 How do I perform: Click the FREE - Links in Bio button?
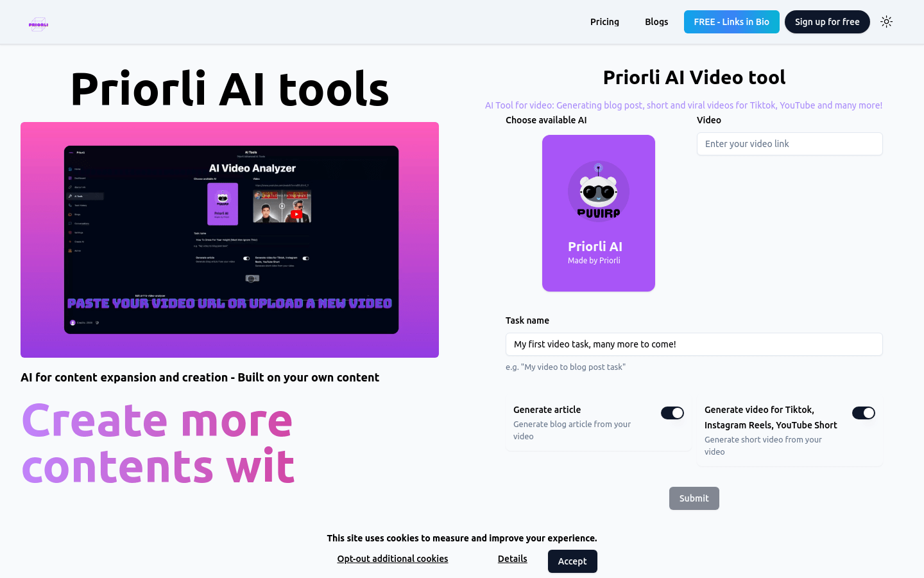(x=732, y=22)
